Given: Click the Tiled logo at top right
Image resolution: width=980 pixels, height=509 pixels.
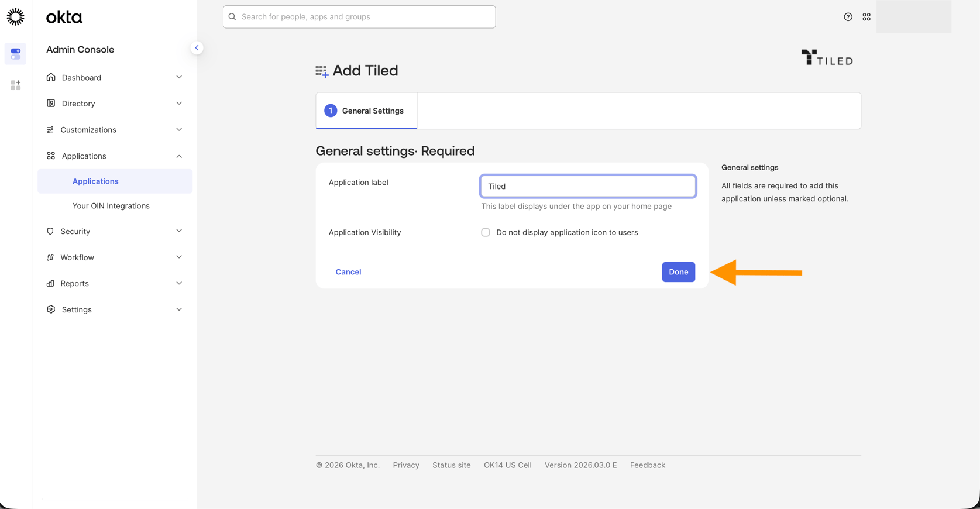Looking at the screenshot, I should pyautogui.click(x=827, y=57).
